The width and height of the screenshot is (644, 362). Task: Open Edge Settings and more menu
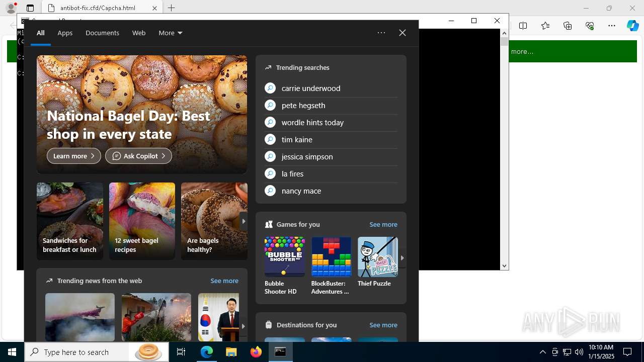pos(612,26)
